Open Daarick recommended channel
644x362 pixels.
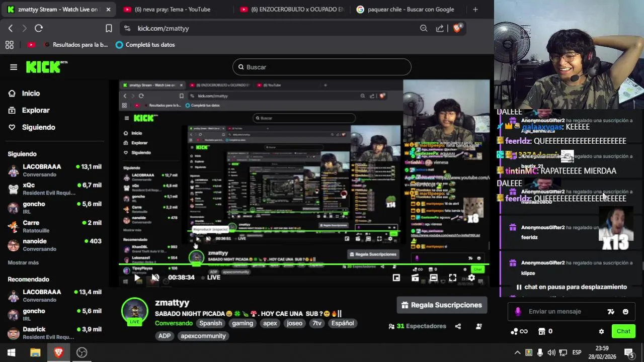pos(54,333)
